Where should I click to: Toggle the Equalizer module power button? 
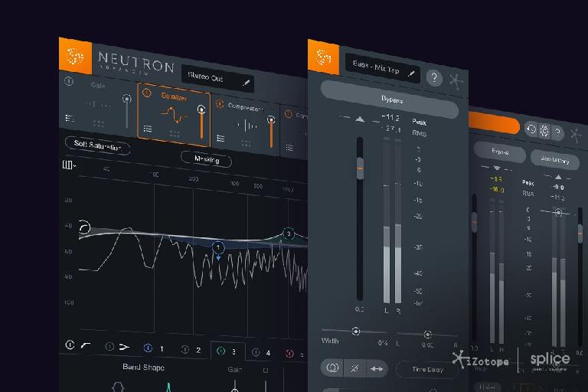[146, 93]
